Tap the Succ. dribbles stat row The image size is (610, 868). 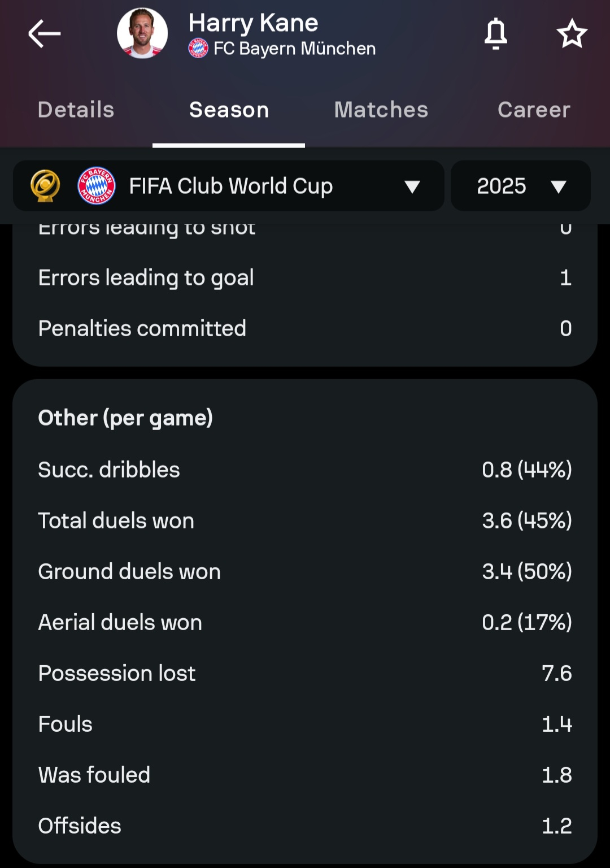tap(305, 470)
